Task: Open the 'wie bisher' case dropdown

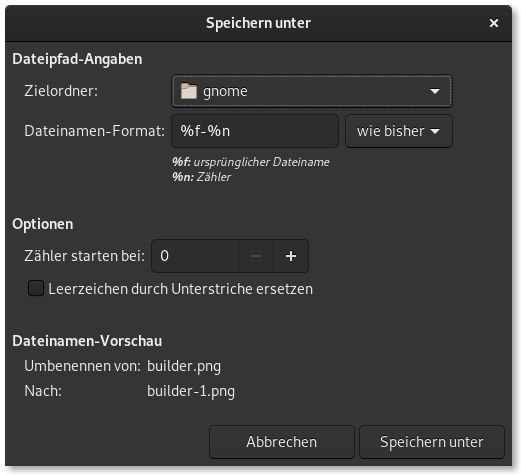Action: click(399, 131)
